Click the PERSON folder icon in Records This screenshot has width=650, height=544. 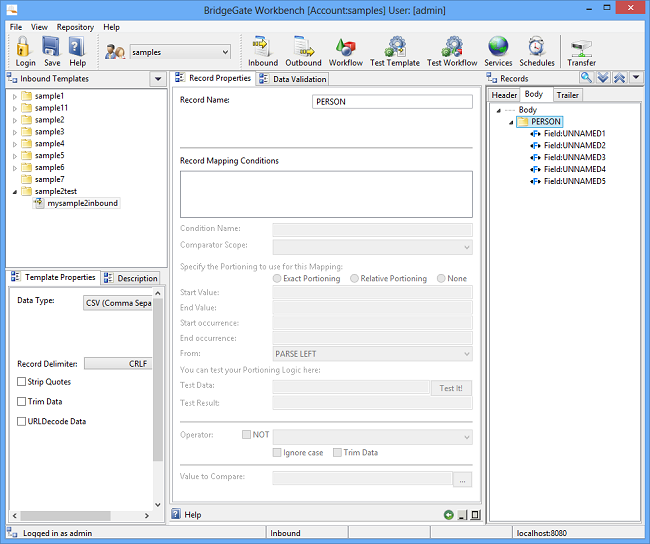pos(523,121)
